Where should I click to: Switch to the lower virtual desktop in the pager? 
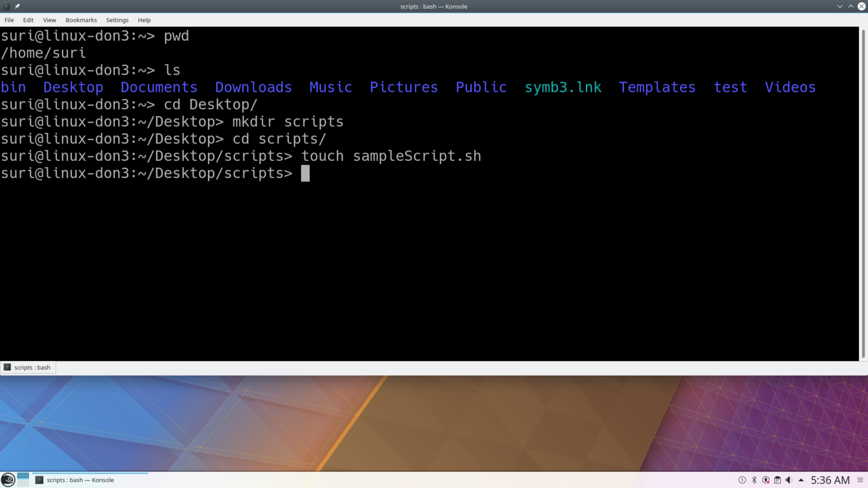(x=23, y=483)
